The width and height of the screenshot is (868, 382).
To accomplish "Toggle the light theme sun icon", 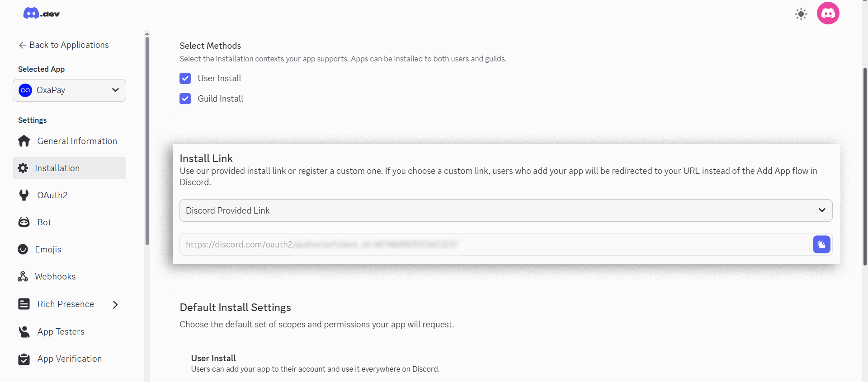I will (801, 14).
